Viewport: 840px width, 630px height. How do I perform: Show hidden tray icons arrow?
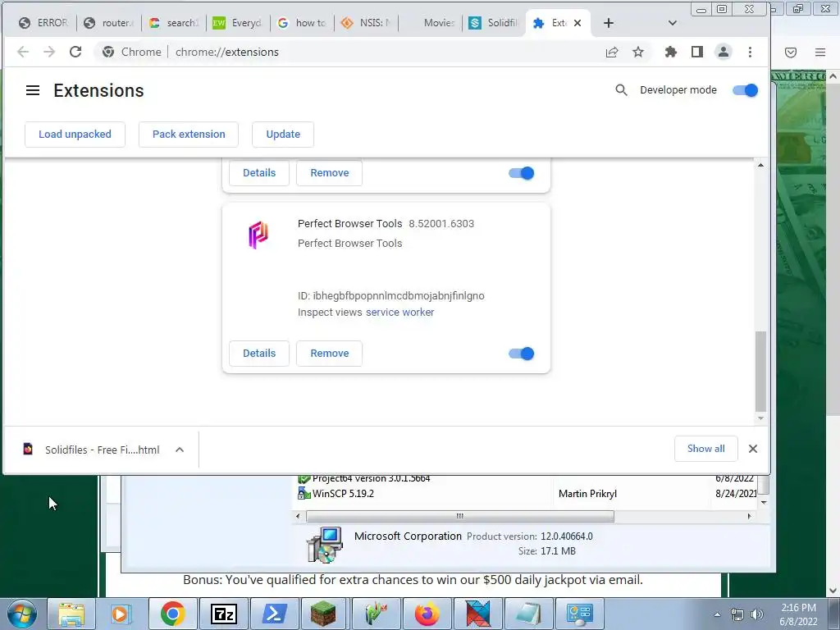(717, 614)
